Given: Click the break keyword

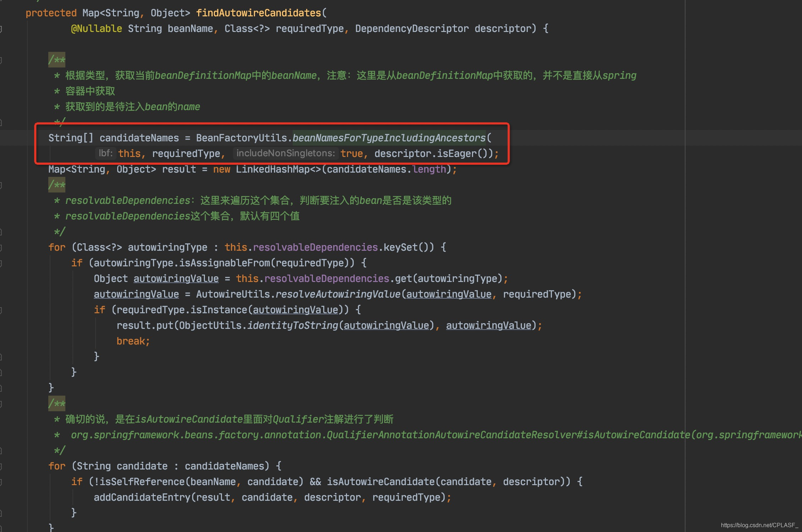Looking at the screenshot, I should point(130,341).
